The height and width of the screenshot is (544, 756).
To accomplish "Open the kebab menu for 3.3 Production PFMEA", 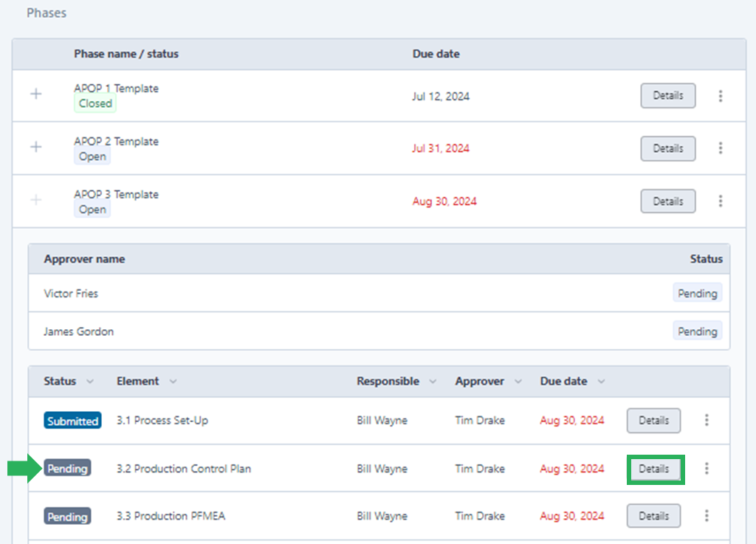I will (707, 516).
